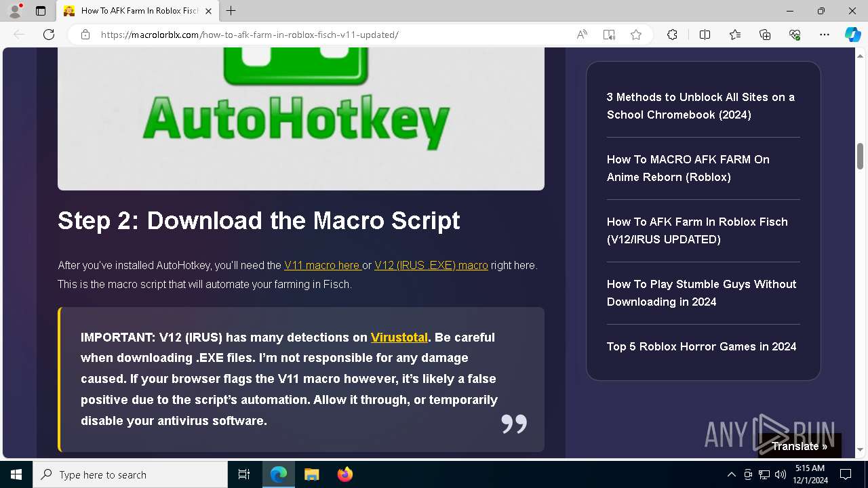Open Stumble Guys Without Downloading article
868x488 pixels.
pyautogui.click(x=702, y=293)
